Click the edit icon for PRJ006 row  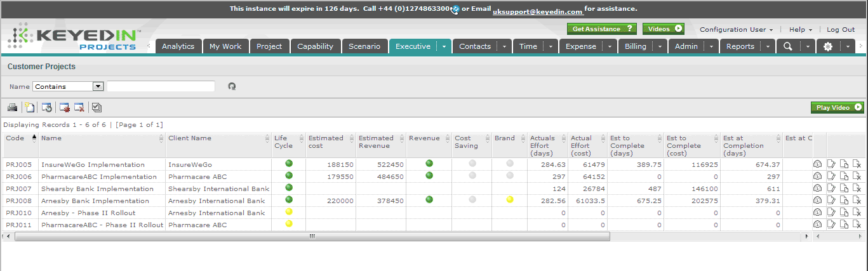[x=832, y=176]
